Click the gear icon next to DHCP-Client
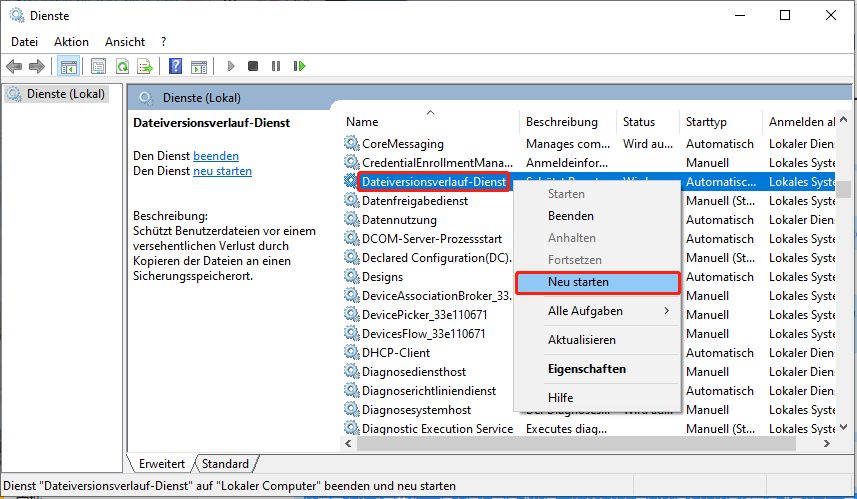 coord(351,352)
